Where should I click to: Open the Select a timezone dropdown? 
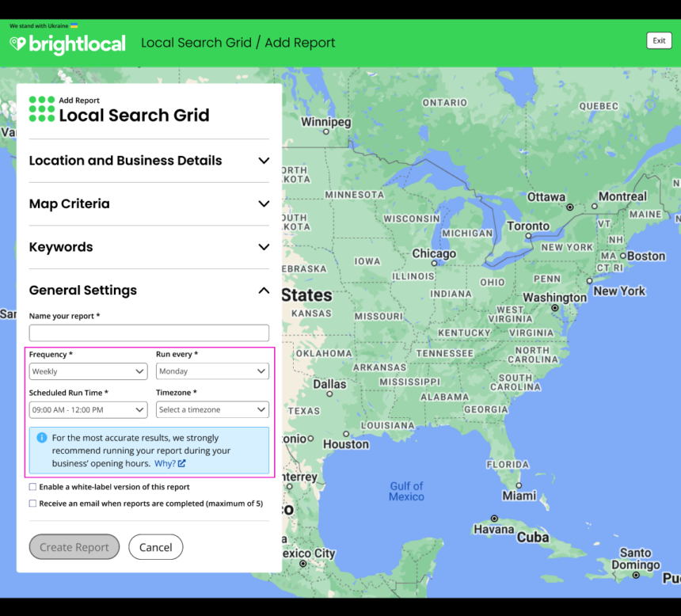[x=212, y=410]
